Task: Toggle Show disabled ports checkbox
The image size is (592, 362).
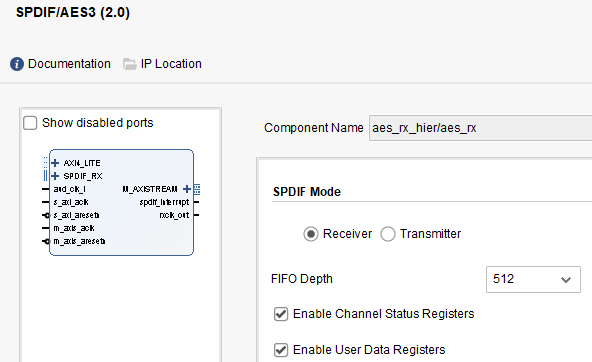Action: (30, 123)
